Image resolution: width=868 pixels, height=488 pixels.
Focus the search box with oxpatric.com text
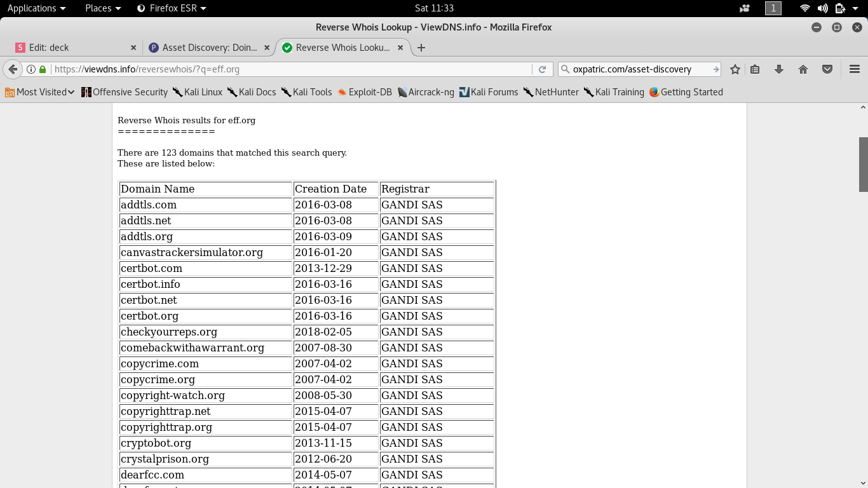639,69
